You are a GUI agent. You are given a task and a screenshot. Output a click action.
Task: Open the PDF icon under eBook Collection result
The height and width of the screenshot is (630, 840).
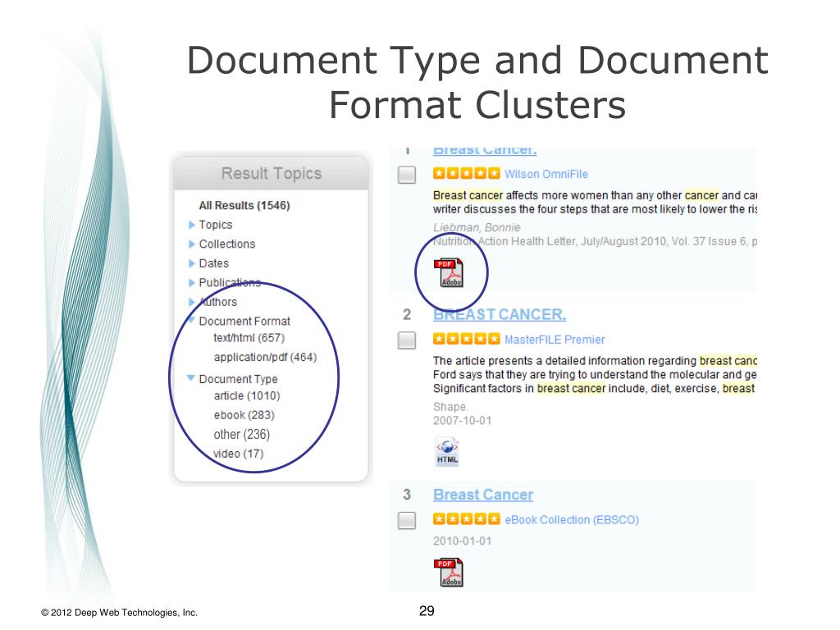click(449, 572)
